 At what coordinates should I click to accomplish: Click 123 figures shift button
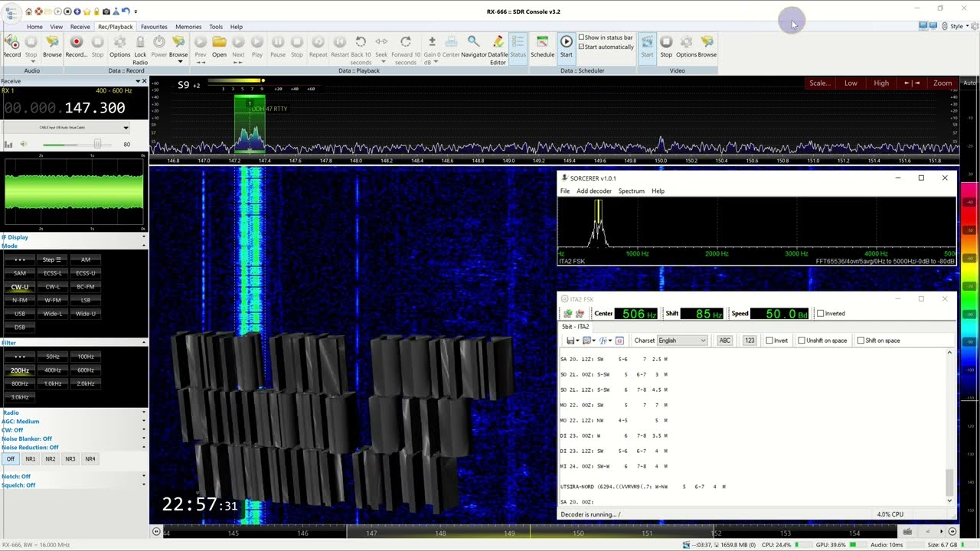point(749,341)
